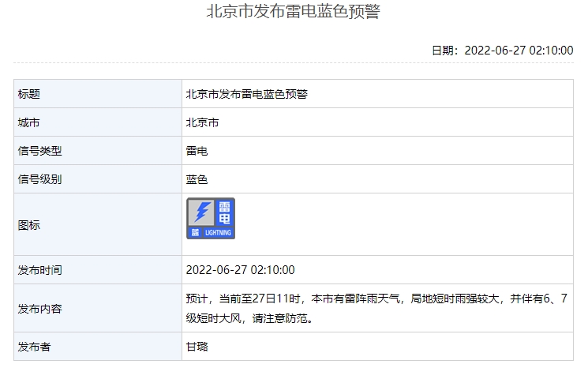Select the 信号类型 row label
The height and width of the screenshot is (368, 588).
tap(39, 151)
